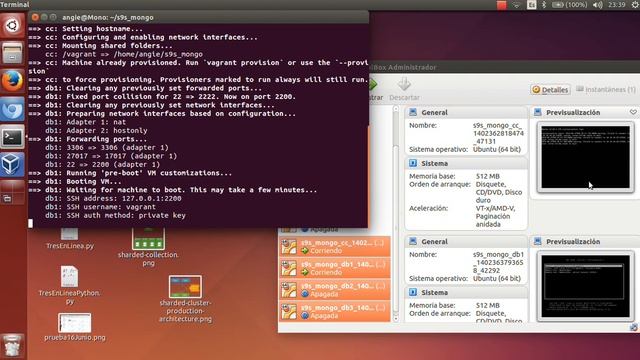Click terminal line 'db1: SSH username: vagrant'
Viewport: 640px width, 360px height.
coord(100,207)
